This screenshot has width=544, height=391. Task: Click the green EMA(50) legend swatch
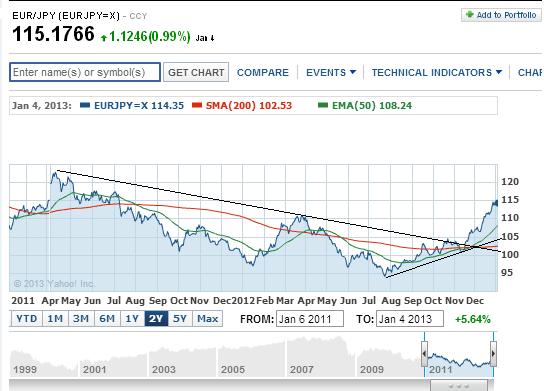323,105
